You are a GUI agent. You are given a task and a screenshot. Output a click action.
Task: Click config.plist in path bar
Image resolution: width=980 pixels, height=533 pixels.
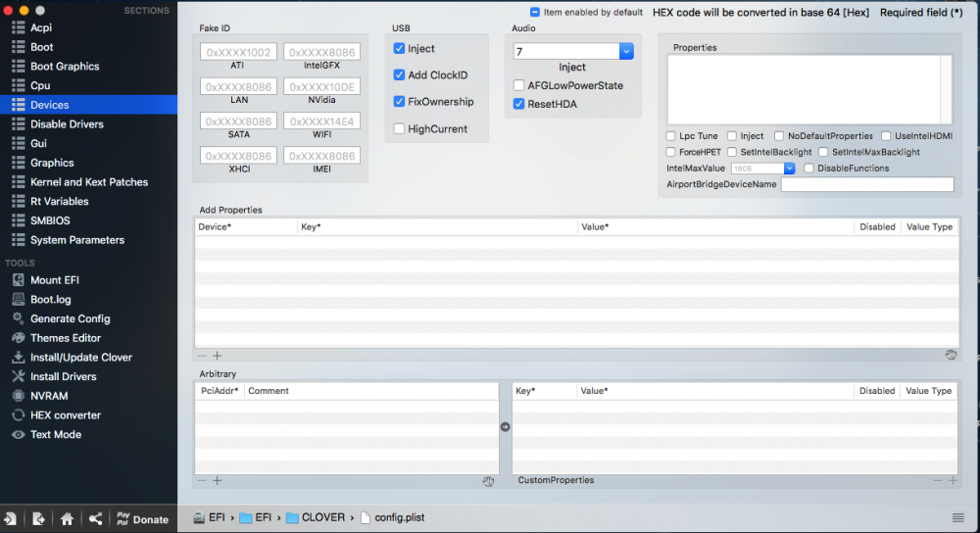click(393, 517)
